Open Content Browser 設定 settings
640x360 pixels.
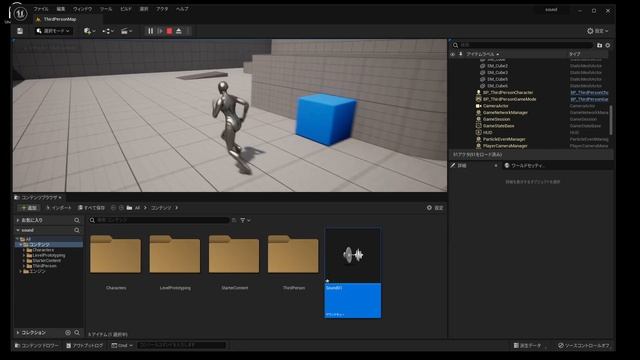[x=435, y=208]
